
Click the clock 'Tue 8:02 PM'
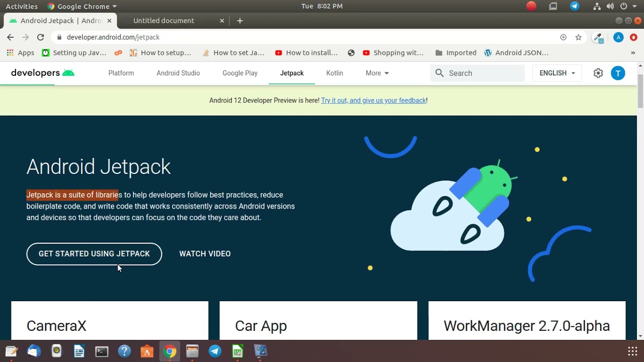pos(322,6)
